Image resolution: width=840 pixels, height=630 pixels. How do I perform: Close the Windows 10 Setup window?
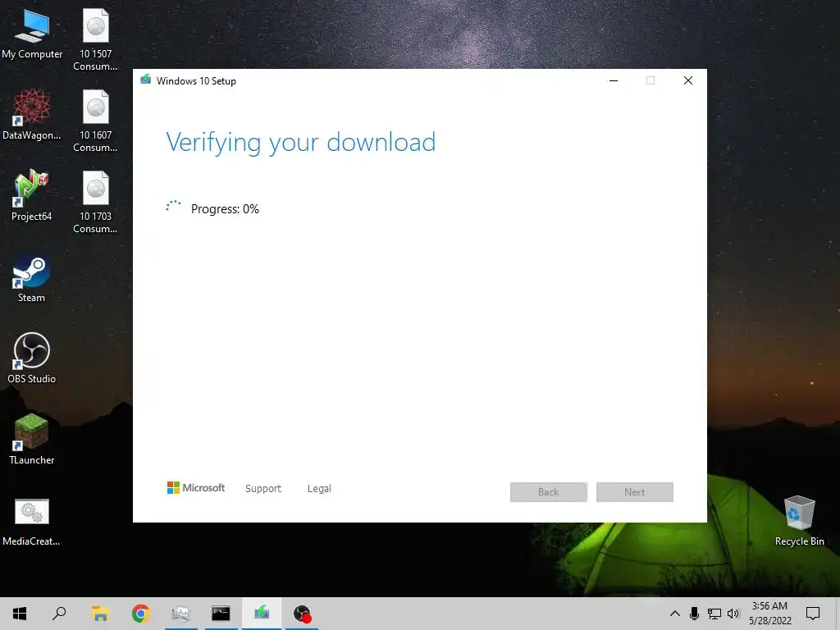(x=688, y=80)
